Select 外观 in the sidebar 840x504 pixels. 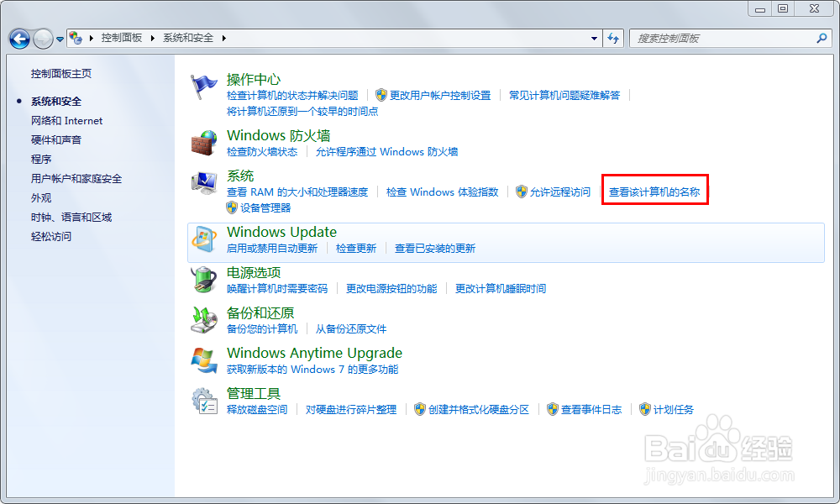(x=41, y=197)
